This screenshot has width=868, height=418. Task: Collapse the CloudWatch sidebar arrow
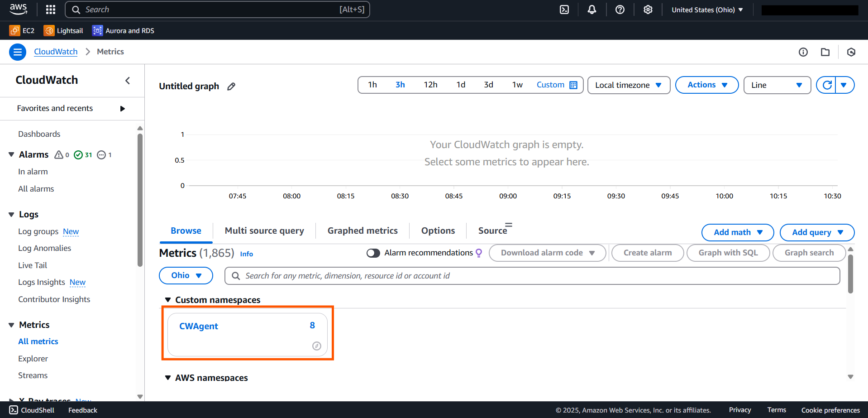[x=128, y=81]
